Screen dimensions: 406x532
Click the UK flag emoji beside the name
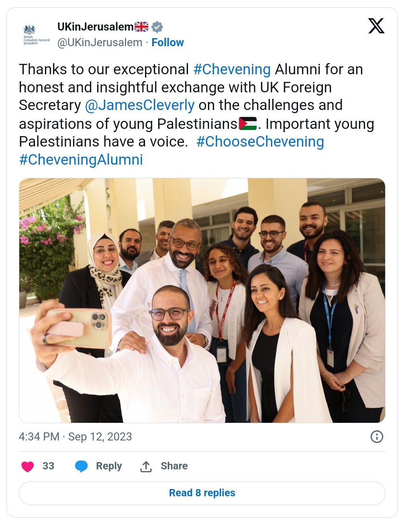click(141, 27)
